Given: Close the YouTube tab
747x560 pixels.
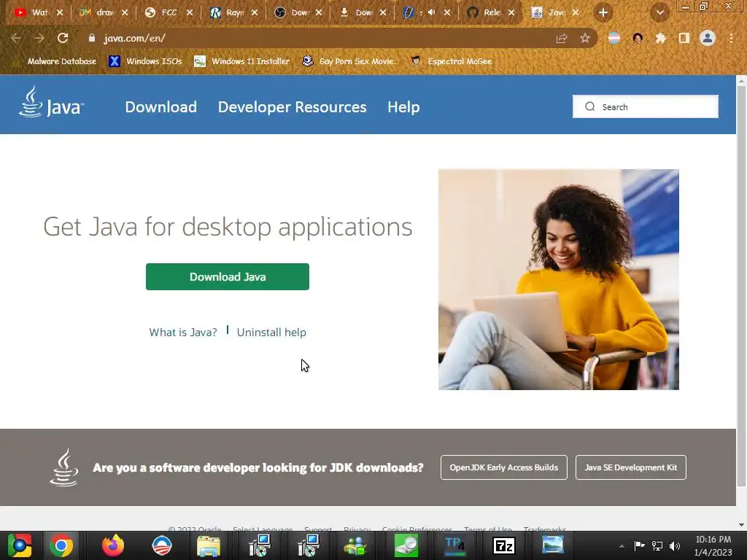Looking at the screenshot, I should tap(60, 12).
